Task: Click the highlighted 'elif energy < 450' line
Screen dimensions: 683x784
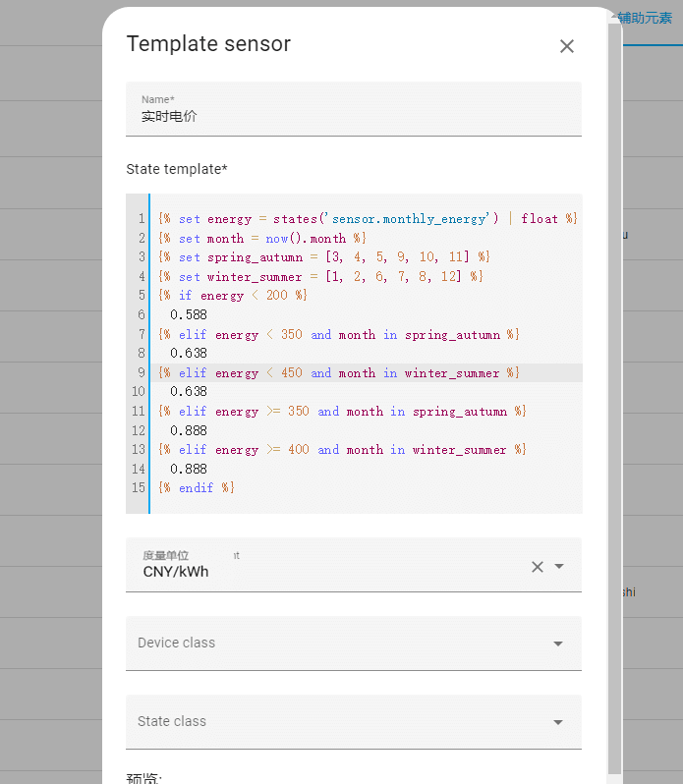Action: click(x=338, y=373)
